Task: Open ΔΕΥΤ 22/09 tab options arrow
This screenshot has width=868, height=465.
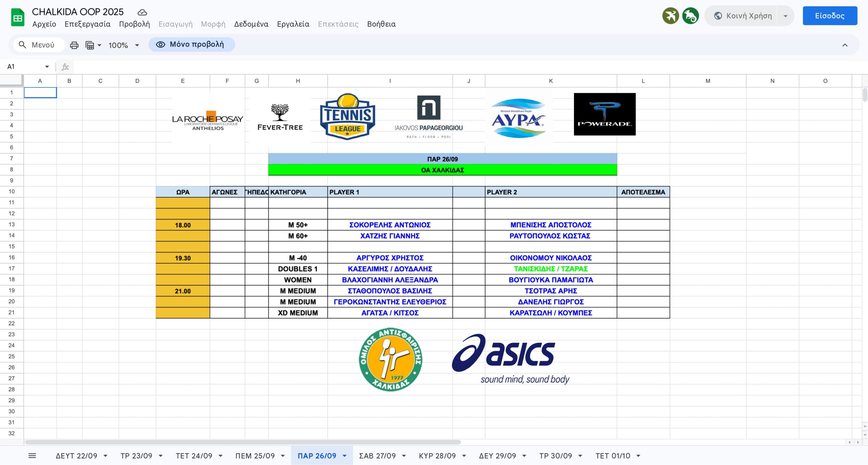Action: pyautogui.click(x=105, y=455)
